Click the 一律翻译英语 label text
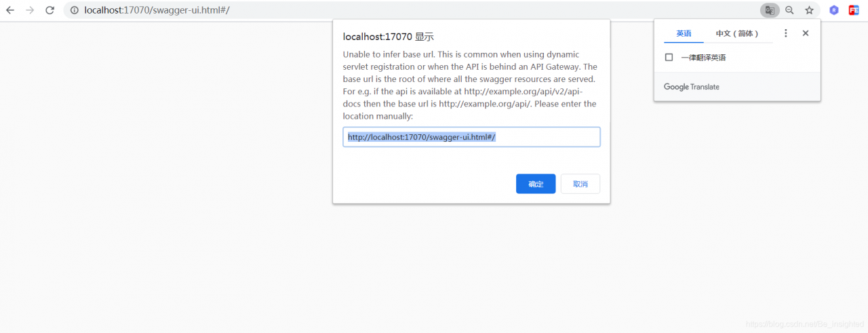The image size is (868, 333). tap(703, 58)
